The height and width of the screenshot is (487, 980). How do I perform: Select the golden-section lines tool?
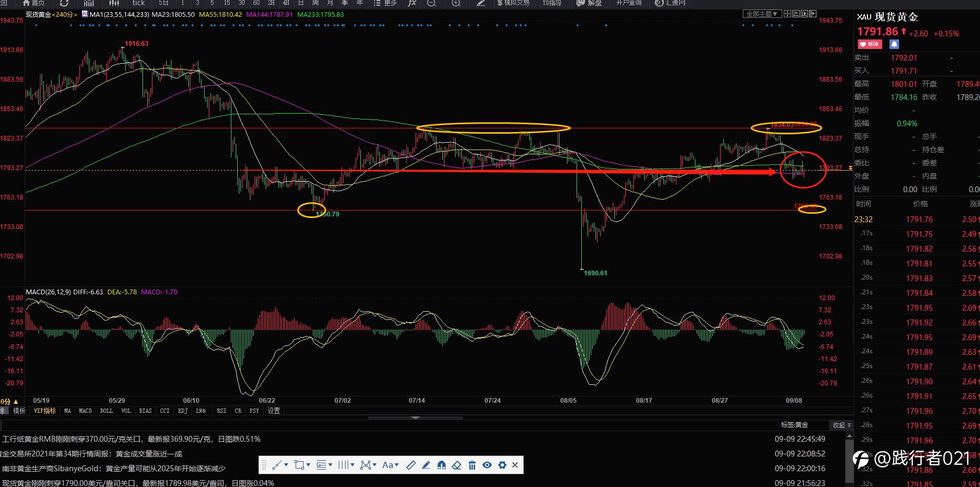click(x=321, y=465)
